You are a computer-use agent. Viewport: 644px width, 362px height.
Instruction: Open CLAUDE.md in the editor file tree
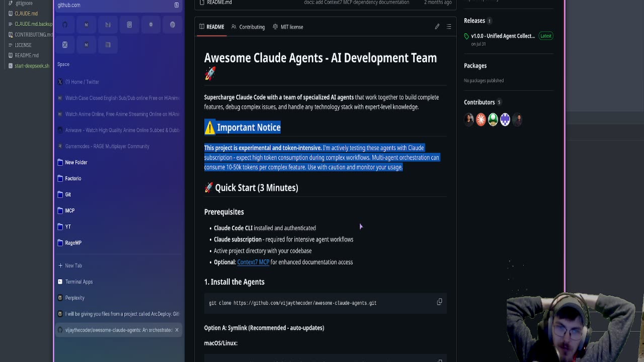click(x=26, y=14)
